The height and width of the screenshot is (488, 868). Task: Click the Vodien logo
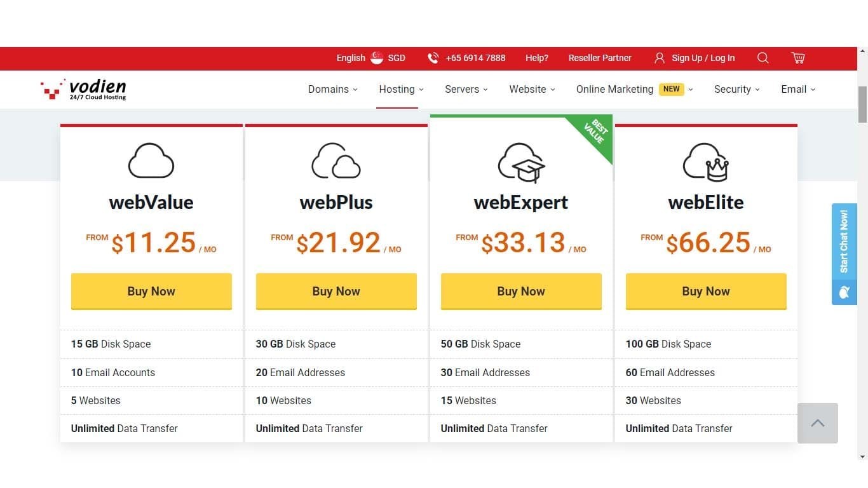coord(83,89)
